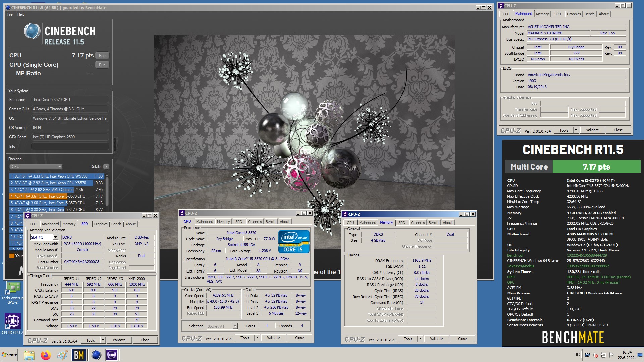The image size is (644, 362).
Task: Switch to the CPU-Z taskbar button
Action: [x=112, y=355]
